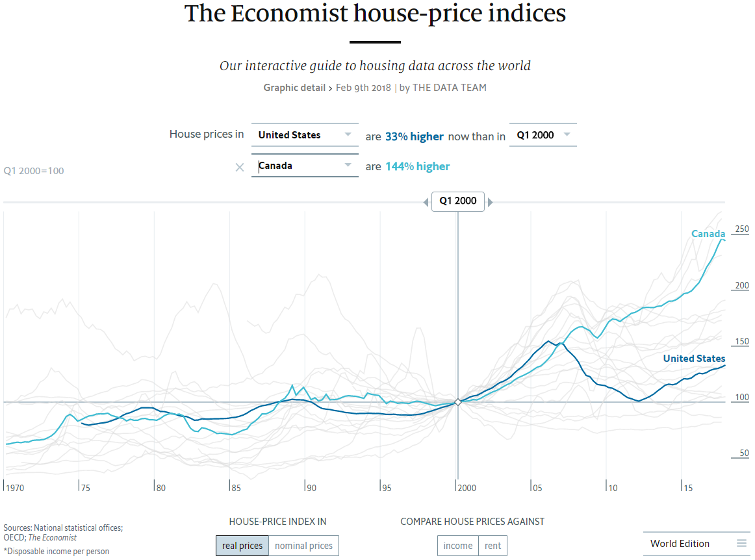Switch to nominal prices
This screenshot has width=755, height=560.
[x=303, y=546]
